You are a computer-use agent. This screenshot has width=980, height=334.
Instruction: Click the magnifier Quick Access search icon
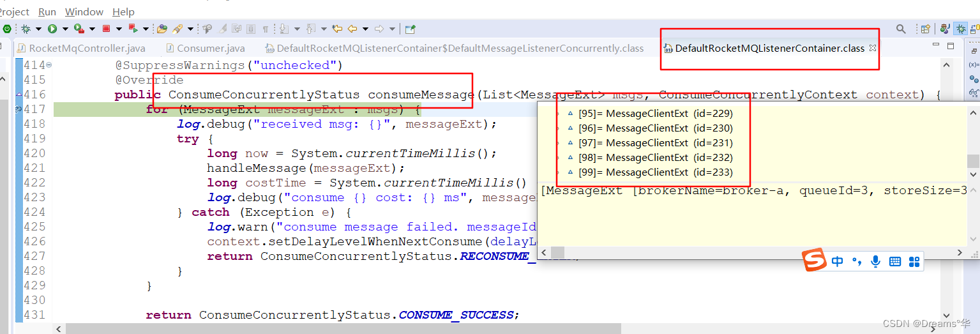(x=901, y=29)
